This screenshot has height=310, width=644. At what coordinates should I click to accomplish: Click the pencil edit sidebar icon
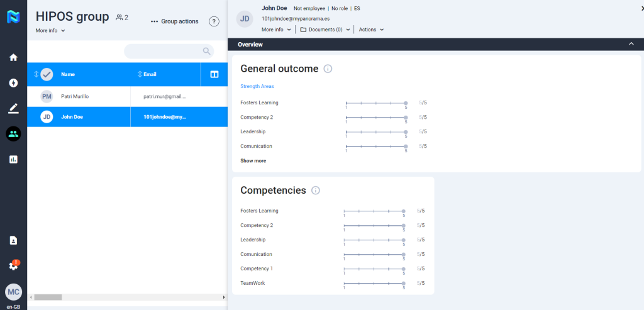tap(13, 108)
